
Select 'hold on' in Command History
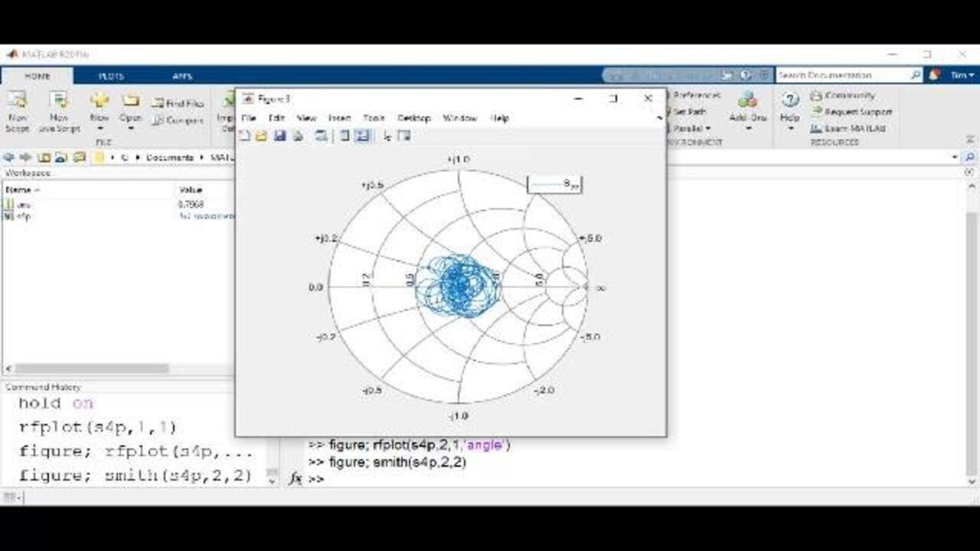pyautogui.click(x=55, y=403)
